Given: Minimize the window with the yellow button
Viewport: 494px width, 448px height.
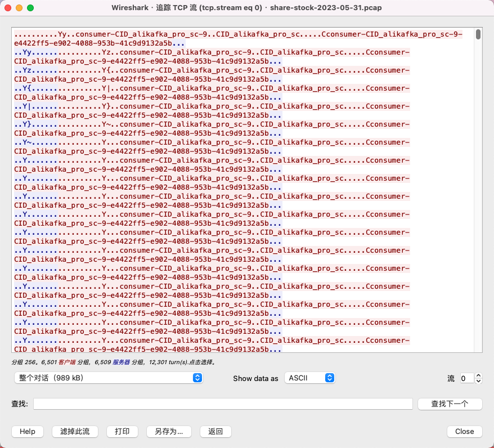Looking at the screenshot, I should point(19,8).
